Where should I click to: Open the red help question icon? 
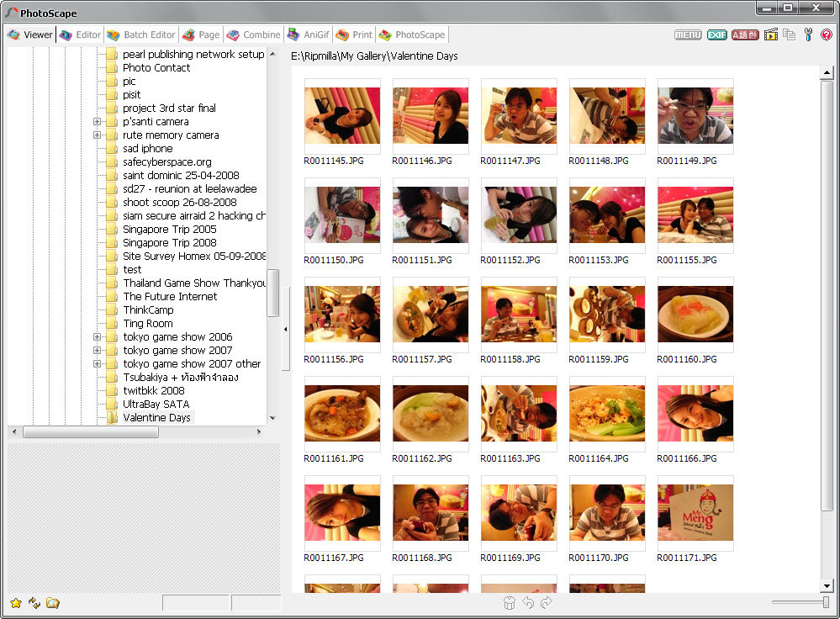tap(827, 34)
